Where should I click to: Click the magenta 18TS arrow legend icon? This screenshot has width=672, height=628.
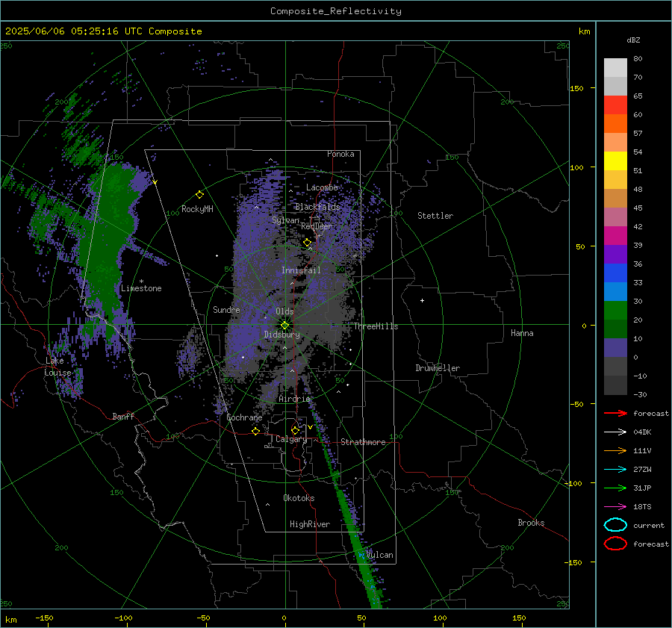[615, 507]
